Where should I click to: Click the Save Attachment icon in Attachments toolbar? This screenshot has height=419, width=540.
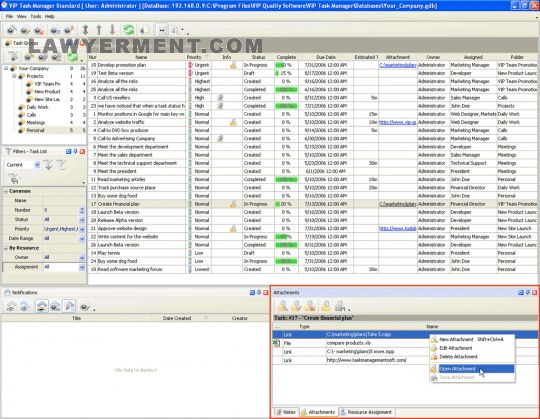tap(340, 306)
